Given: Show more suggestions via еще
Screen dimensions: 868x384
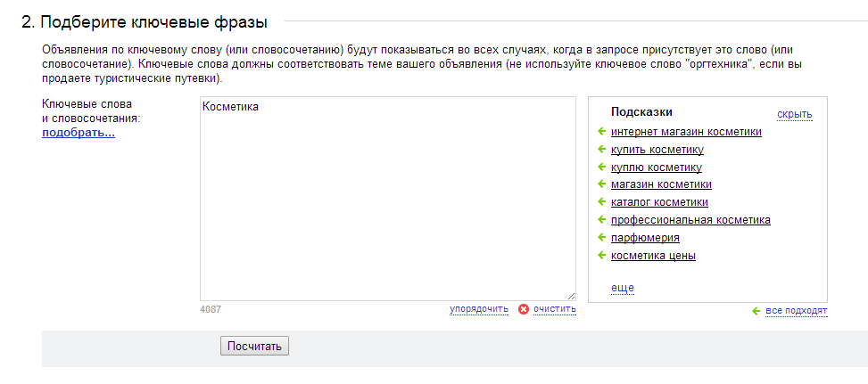Looking at the screenshot, I should [x=622, y=287].
